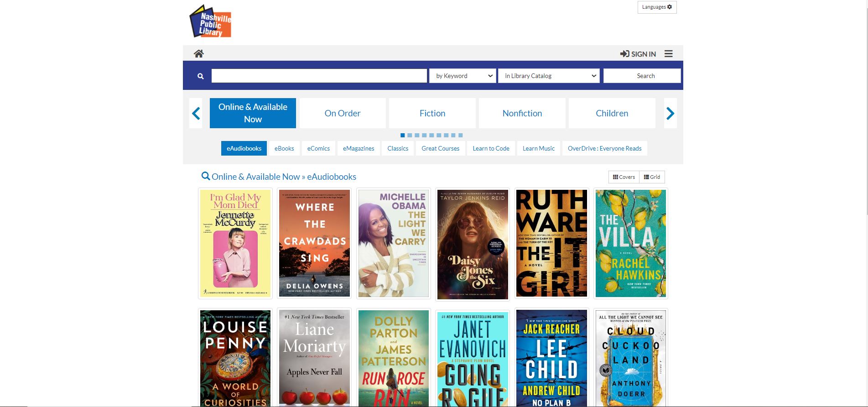Open the Languages settings button
This screenshot has height=407, width=868.
[x=657, y=7]
